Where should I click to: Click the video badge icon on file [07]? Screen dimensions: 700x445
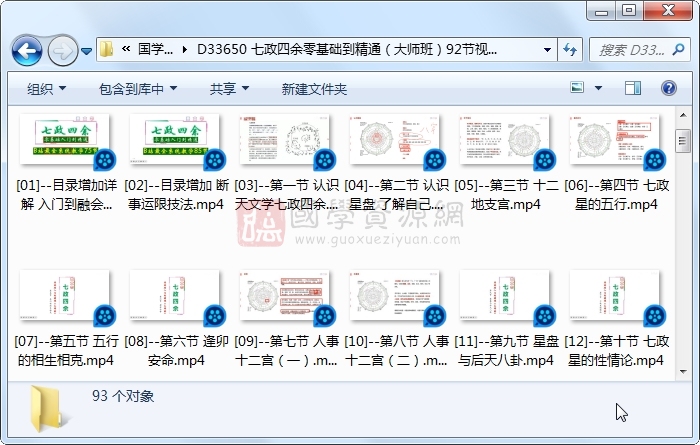pos(105,316)
